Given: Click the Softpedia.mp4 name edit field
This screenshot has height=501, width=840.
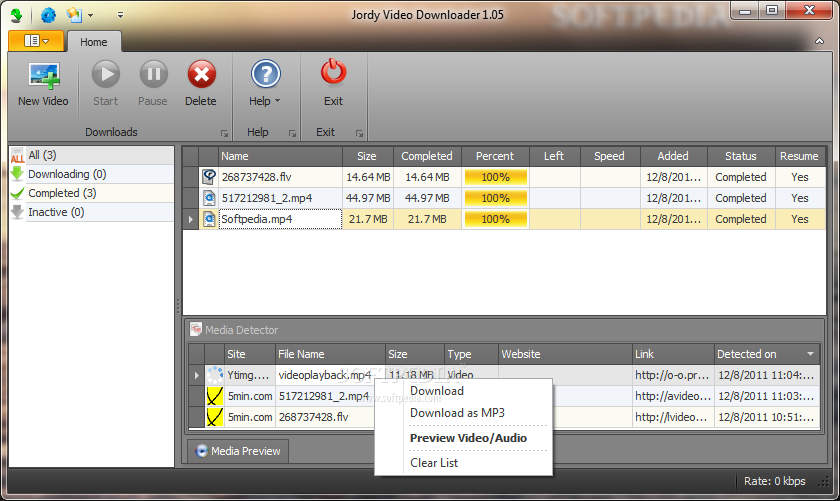Looking at the screenshot, I should 280,219.
